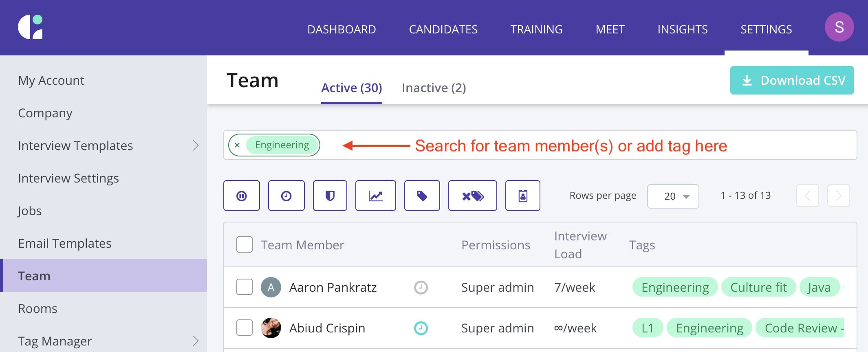Expand the Tag Manager section
Viewport: 868px width, 352px height.
point(196,341)
